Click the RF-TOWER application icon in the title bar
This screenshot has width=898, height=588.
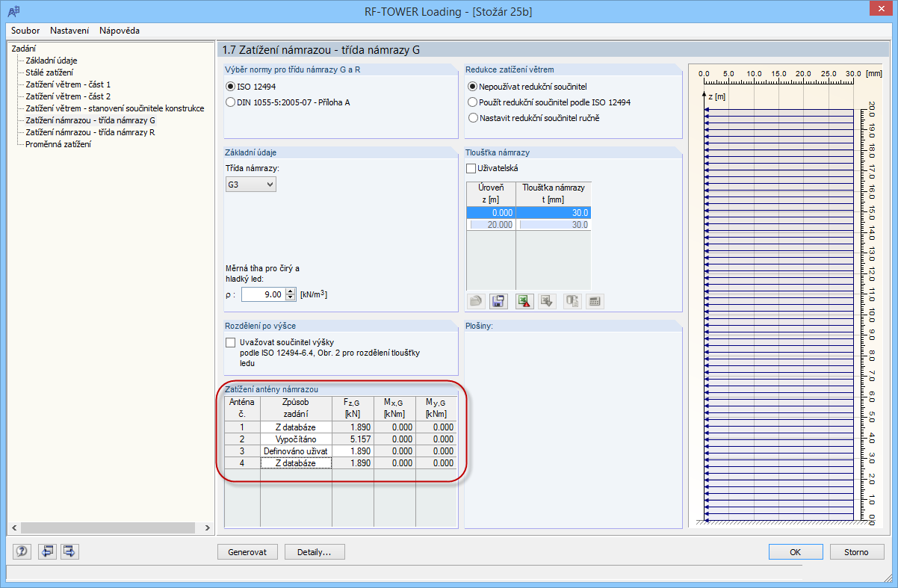pos(13,12)
